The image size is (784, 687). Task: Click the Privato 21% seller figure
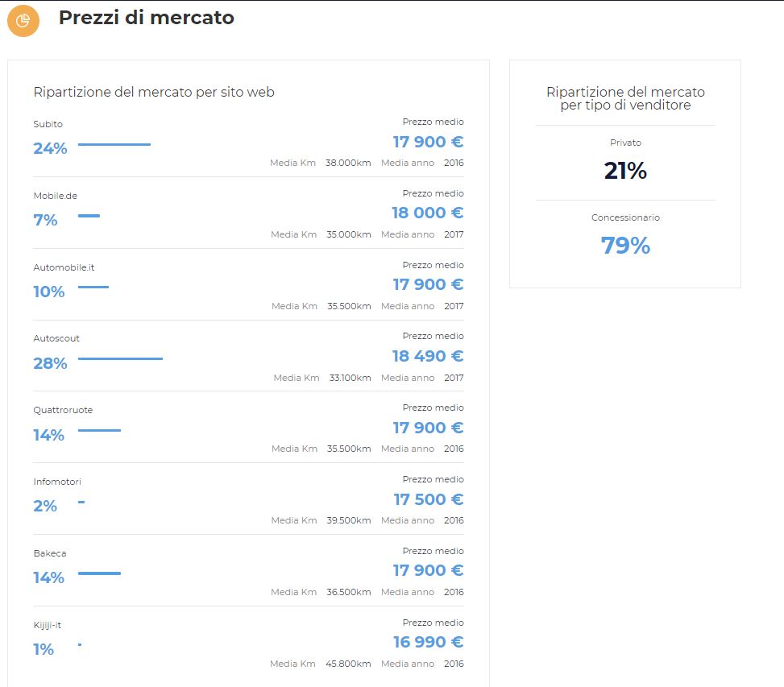625,171
